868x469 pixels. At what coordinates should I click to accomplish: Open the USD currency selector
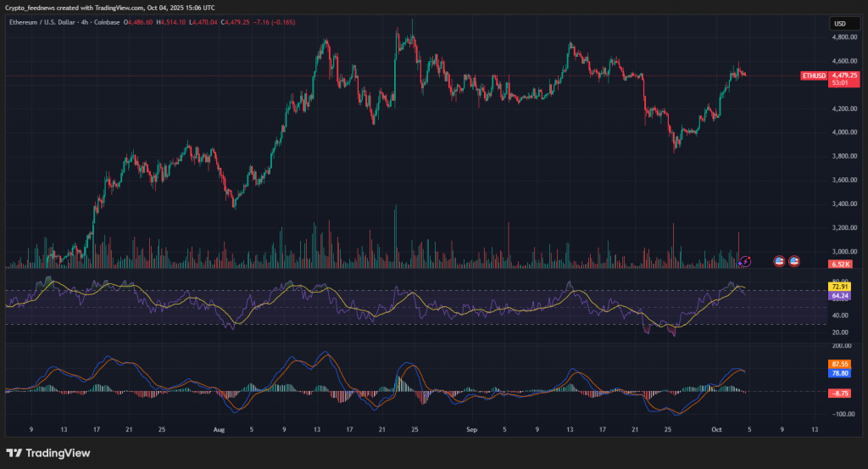click(x=841, y=24)
